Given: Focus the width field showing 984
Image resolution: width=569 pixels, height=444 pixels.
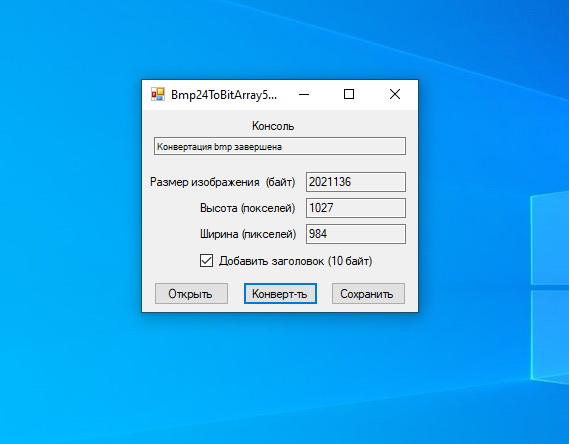Looking at the screenshot, I should click(x=356, y=234).
